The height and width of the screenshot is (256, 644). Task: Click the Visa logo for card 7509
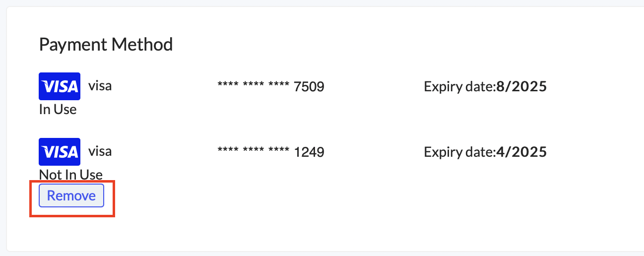60,87
